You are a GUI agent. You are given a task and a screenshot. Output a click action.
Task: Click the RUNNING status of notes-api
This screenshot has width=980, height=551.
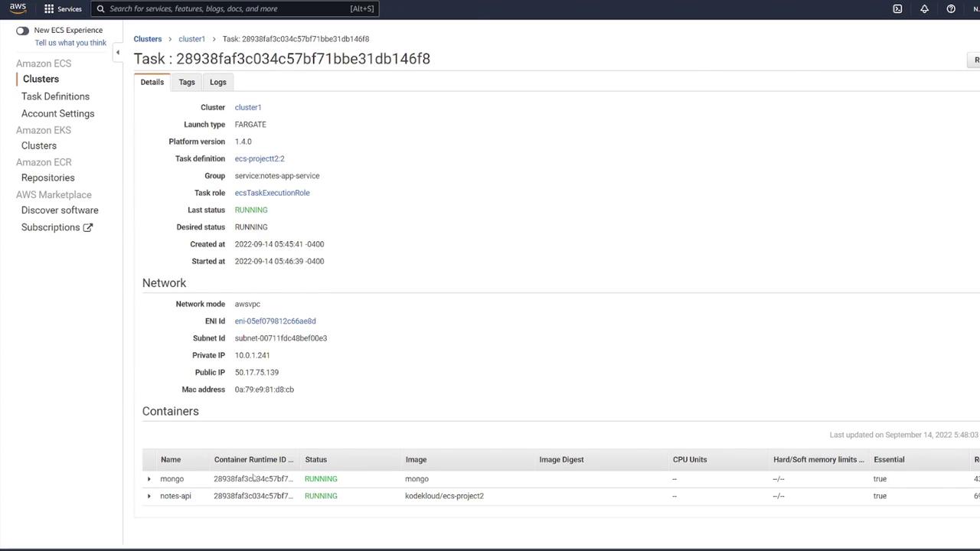(321, 496)
